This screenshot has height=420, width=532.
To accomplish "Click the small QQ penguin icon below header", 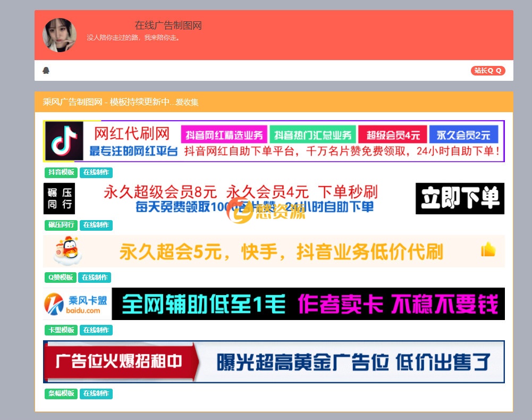I will [46, 71].
